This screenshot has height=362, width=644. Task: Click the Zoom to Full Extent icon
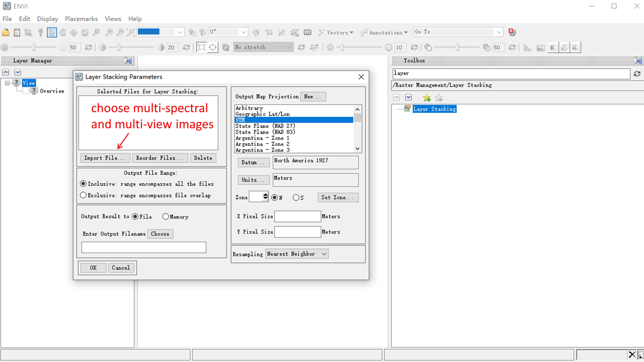point(131,32)
